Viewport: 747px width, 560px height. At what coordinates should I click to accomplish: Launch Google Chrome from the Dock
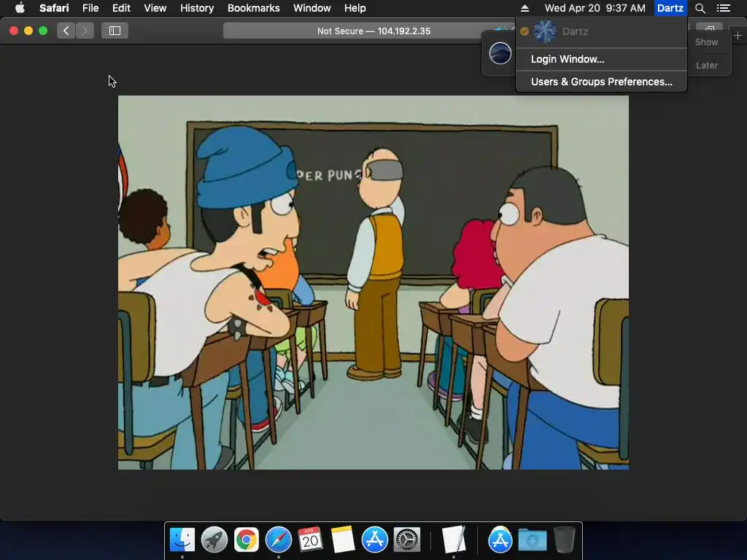tap(246, 540)
